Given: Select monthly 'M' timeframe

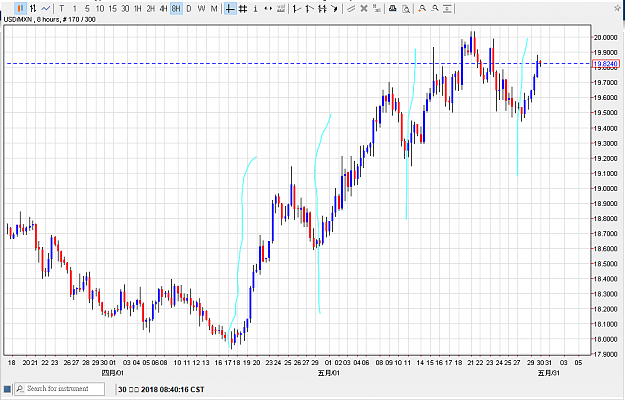Looking at the screenshot, I should point(214,9).
